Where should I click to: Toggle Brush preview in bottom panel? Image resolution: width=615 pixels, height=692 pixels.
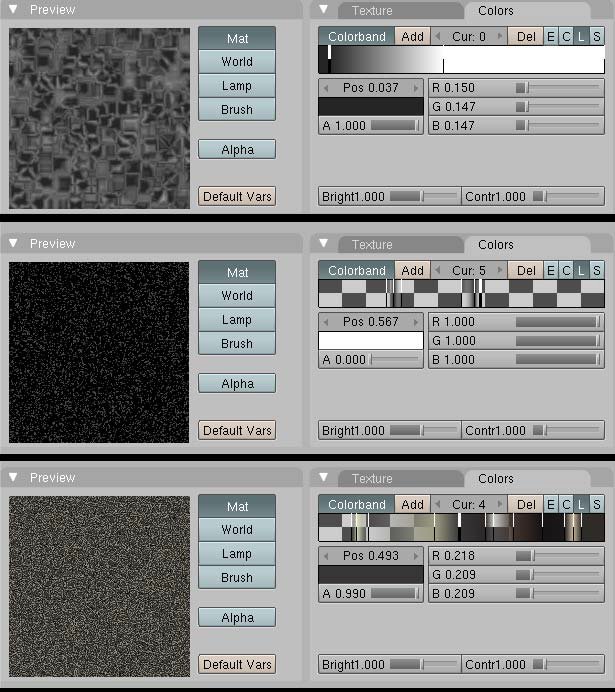(x=237, y=577)
